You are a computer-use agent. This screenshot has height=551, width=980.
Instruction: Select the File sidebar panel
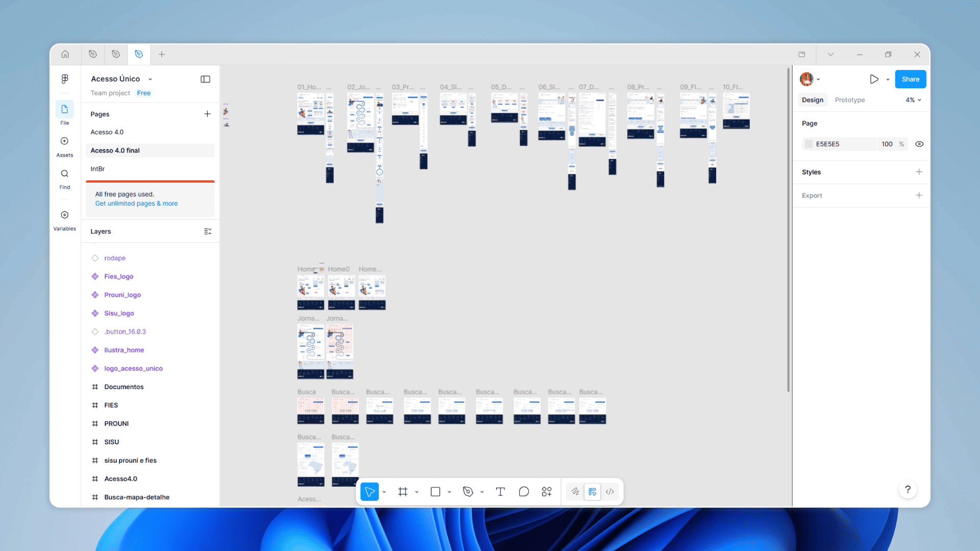65,114
